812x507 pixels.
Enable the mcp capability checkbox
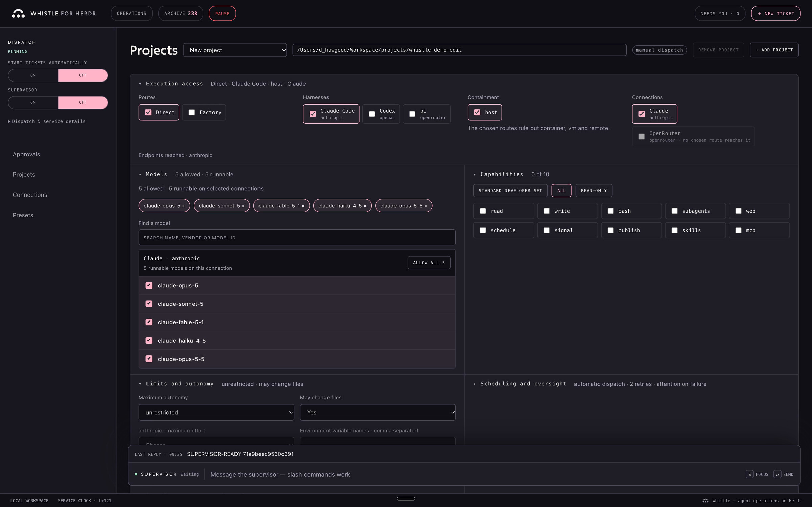(x=739, y=230)
